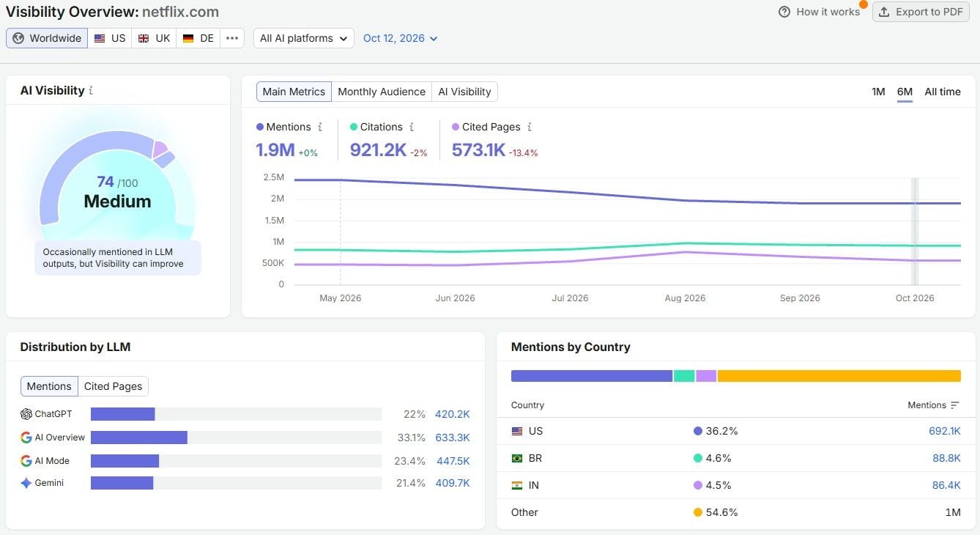Screen dimensions: 980x535
Task: Open BR mentions 88.8K link
Action: tap(947, 458)
